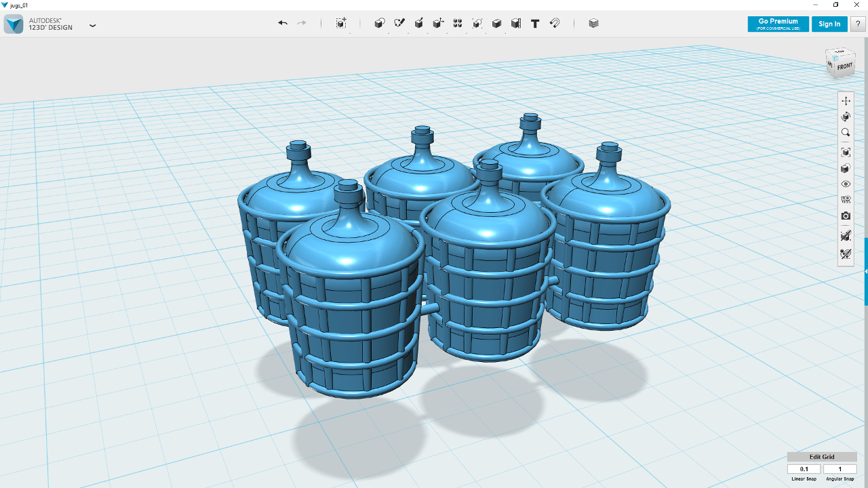Click the Linear Snap value field
Image resolution: width=868 pixels, height=488 pixels.
point(804,469)
